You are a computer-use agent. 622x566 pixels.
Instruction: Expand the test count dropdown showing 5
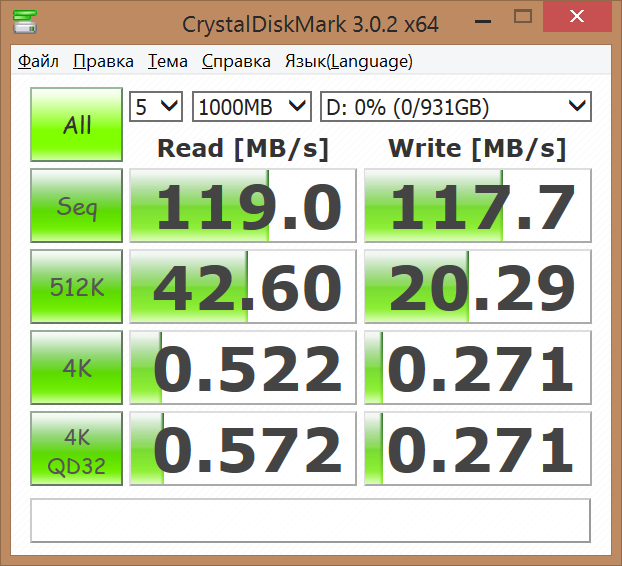156,107
